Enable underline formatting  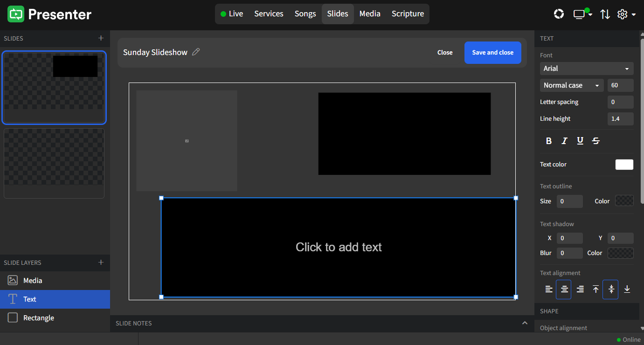click(x=580, y=140)
